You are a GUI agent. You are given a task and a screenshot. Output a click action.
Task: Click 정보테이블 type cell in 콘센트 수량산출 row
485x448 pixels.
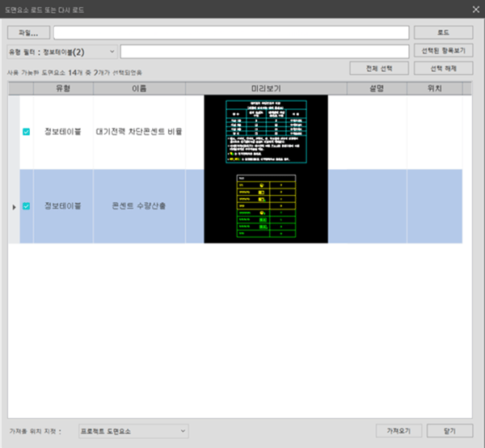pyautogui.click(x=63, y=206)
